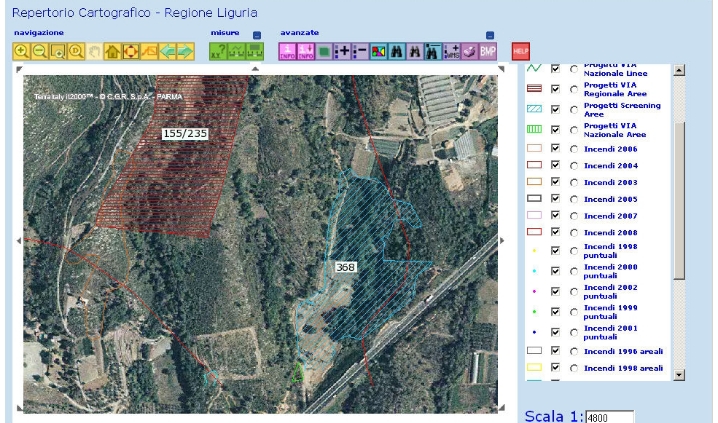Open Incendi 2001 puntuali layer link
Image resolution: width=718 pixels, height=423 pixels.
(x=610, y=332)
